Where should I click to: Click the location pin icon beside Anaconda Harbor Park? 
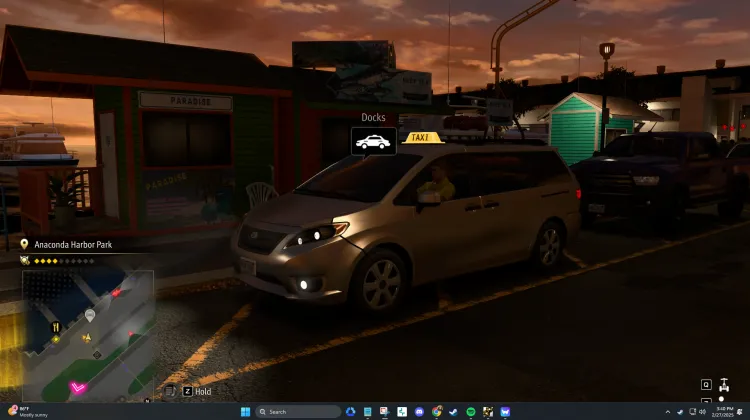(x=24, y=244)
